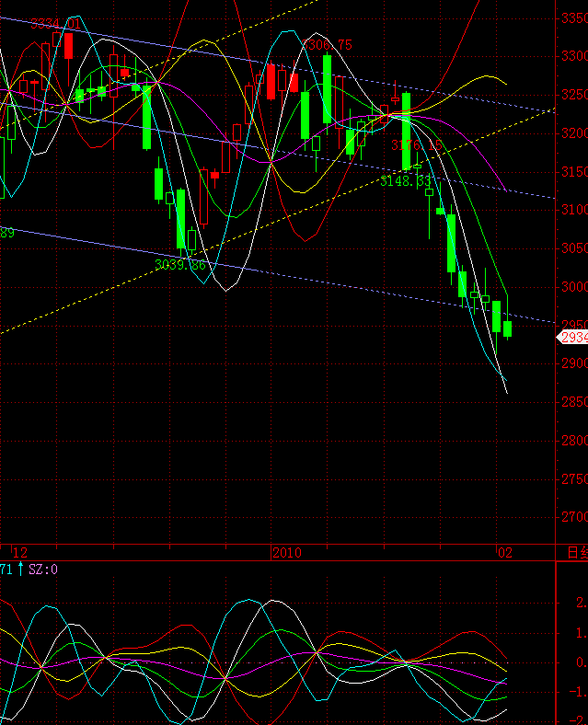Viewport: 588px width, 725px height.
Task: Select the 2934 current price marker
Action: (572, 338)
